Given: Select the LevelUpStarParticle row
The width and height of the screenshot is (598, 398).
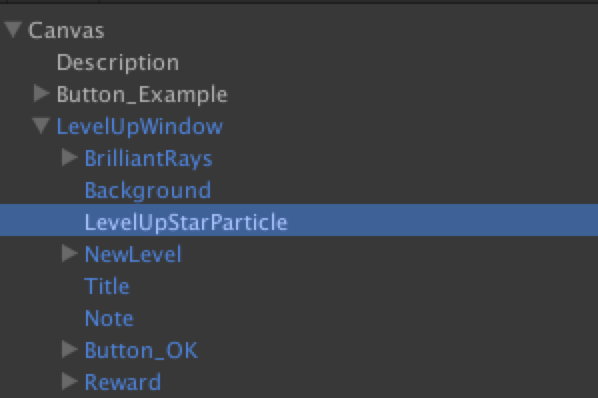Looking at the screenshot, I should (299, 220).
